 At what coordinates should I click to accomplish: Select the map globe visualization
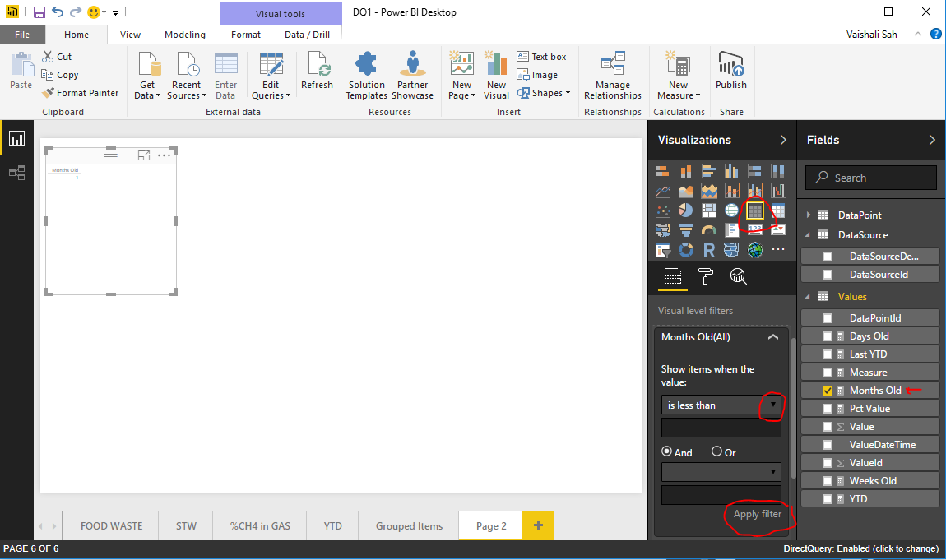[x=731, y=211]
